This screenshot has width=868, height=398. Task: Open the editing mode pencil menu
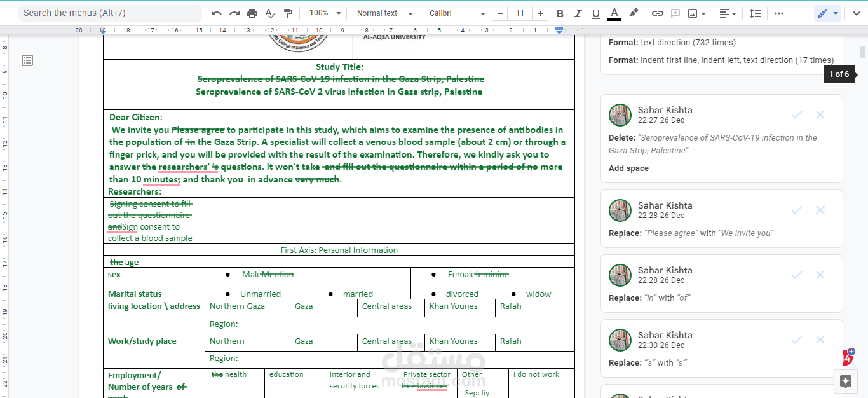coord(827,13)
